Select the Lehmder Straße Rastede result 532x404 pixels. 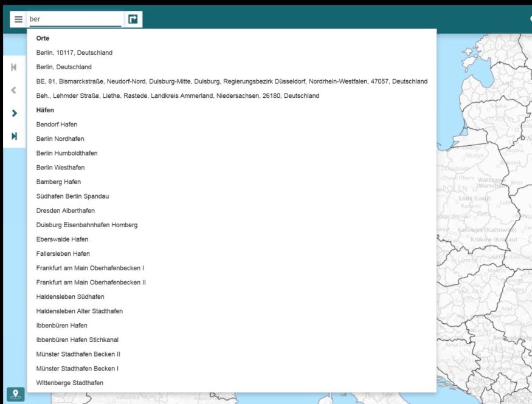click(178, 96)
